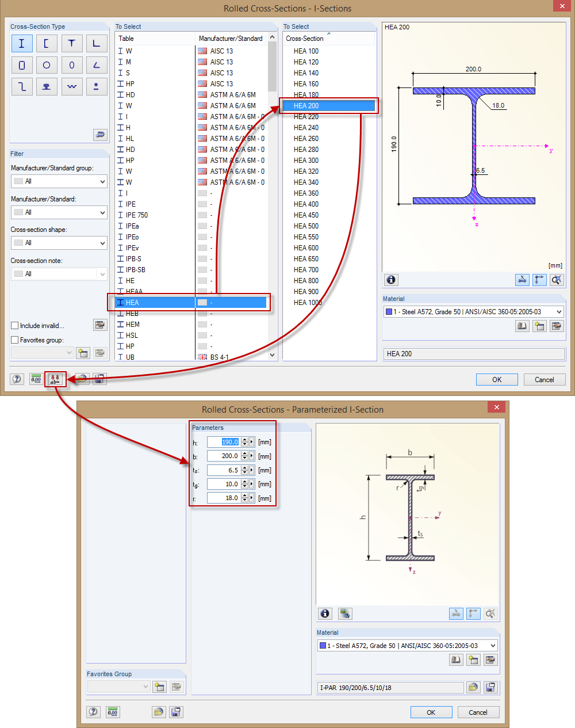This screenshot has width=575, height=728.
Task: Open Material dropdown in I-Sections dialog
Action: coord(474,311)
